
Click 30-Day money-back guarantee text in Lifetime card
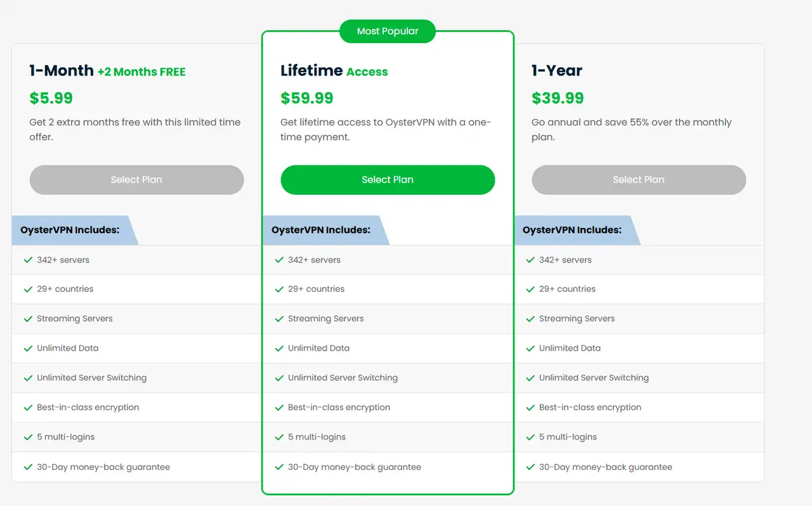355,467
